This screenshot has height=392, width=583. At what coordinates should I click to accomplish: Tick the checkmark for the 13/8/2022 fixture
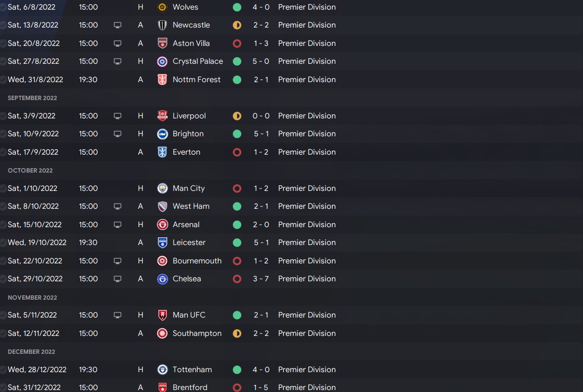click(x=3, y=25)
